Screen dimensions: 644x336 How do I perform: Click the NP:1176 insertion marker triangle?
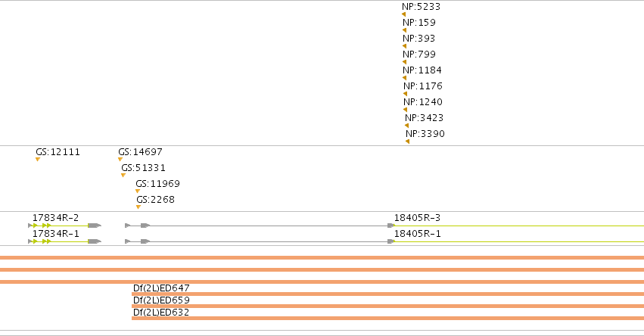click(406, 94)
